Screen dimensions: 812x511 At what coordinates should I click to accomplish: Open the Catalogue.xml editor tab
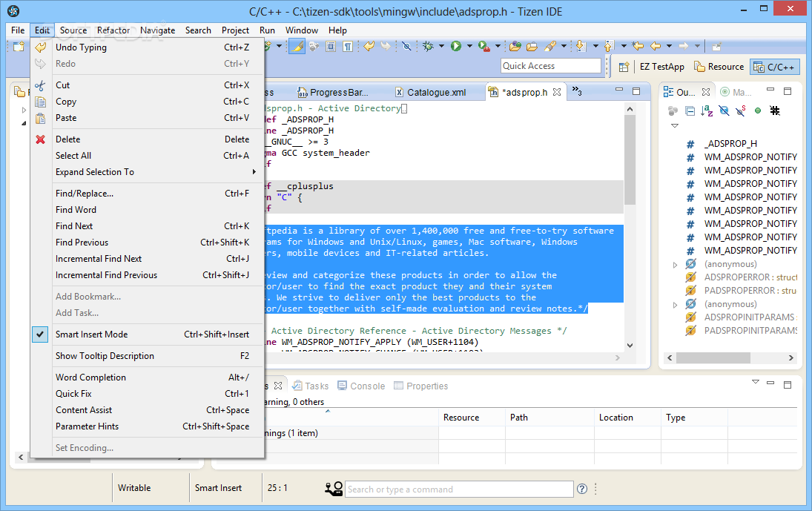pos(431,92)
